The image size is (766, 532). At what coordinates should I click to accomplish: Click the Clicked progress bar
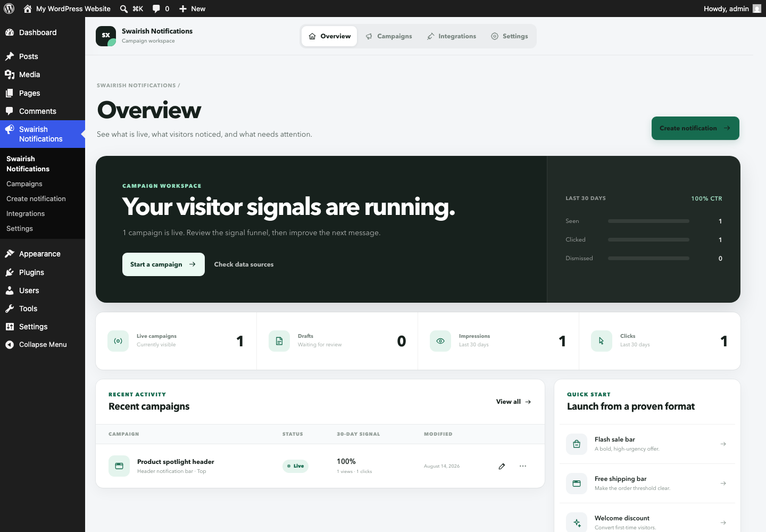[648, 239]
